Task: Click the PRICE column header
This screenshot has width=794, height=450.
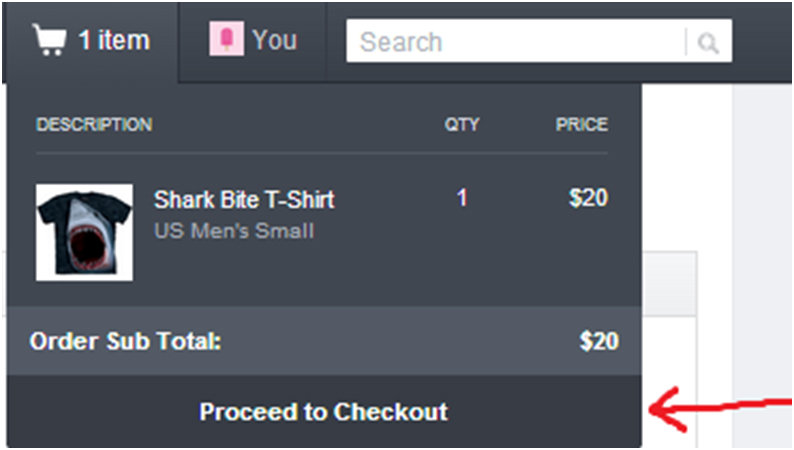Action: tap(582, 125)
